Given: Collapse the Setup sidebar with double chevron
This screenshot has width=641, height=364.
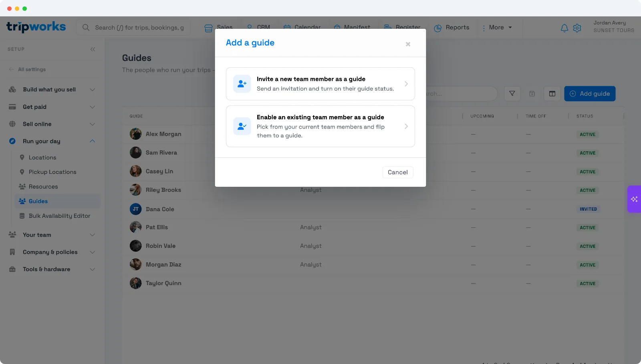Looking at the screenshot, I should tap(93, 49).
